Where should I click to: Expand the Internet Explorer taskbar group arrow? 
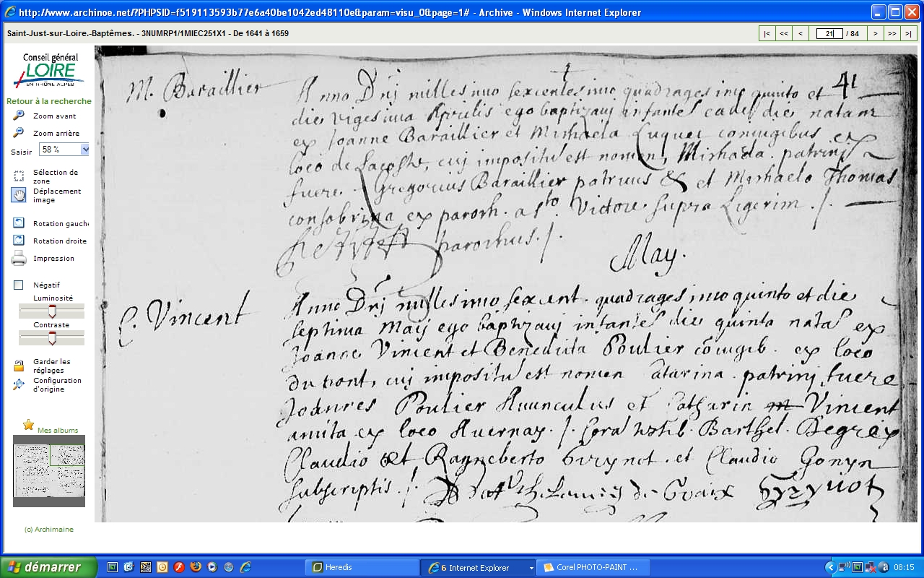(x=531, y=568)
